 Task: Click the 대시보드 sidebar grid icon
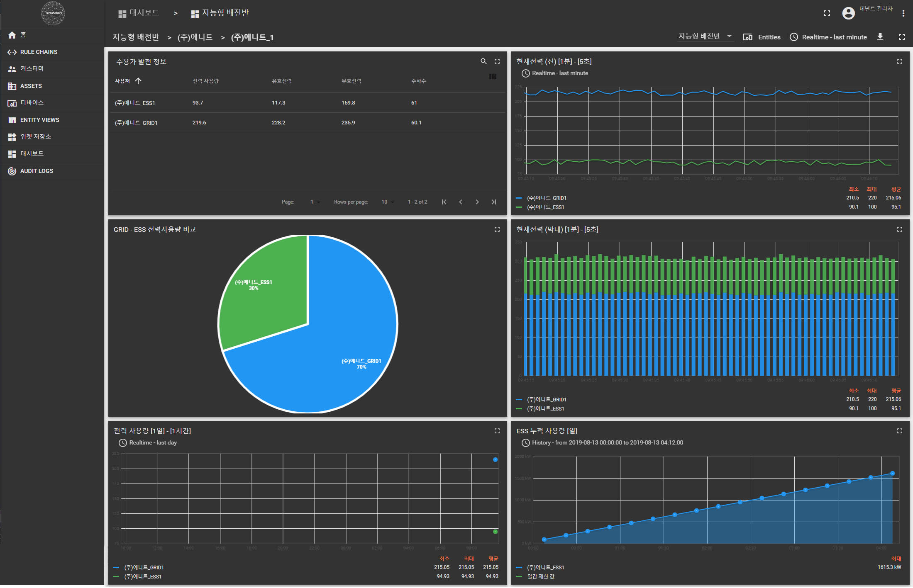(12, 154)
